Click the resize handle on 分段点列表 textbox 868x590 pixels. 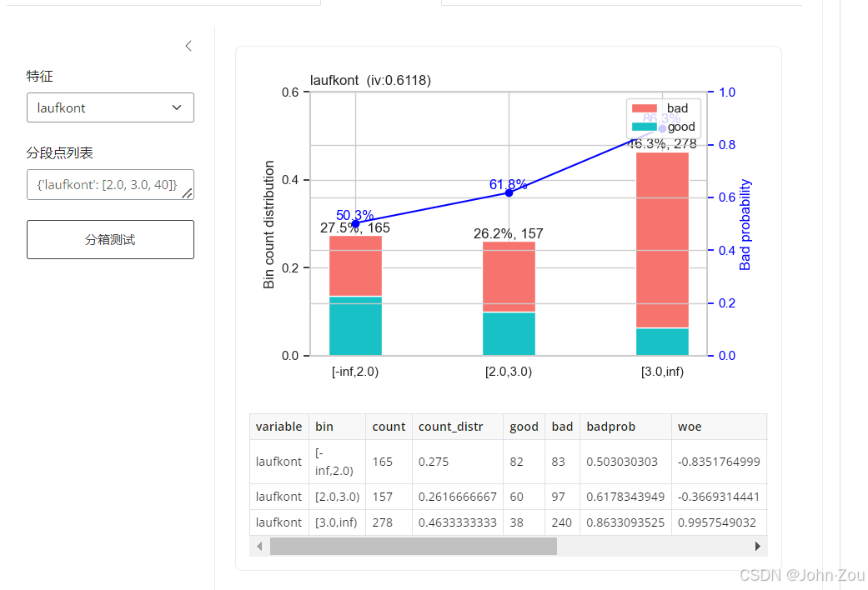pos(187,193)
